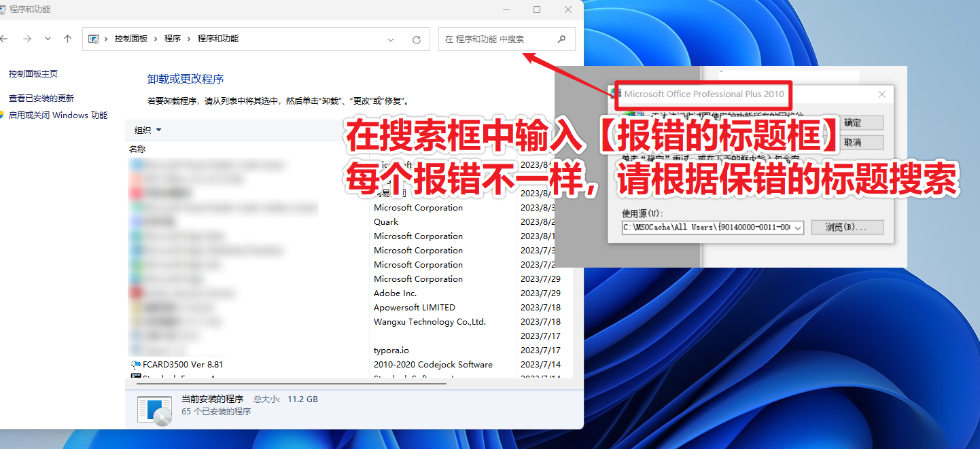Screen dimensions: 980x449
Task: Click the 卸载或更改程序 heading
Action: click(186, 79)
